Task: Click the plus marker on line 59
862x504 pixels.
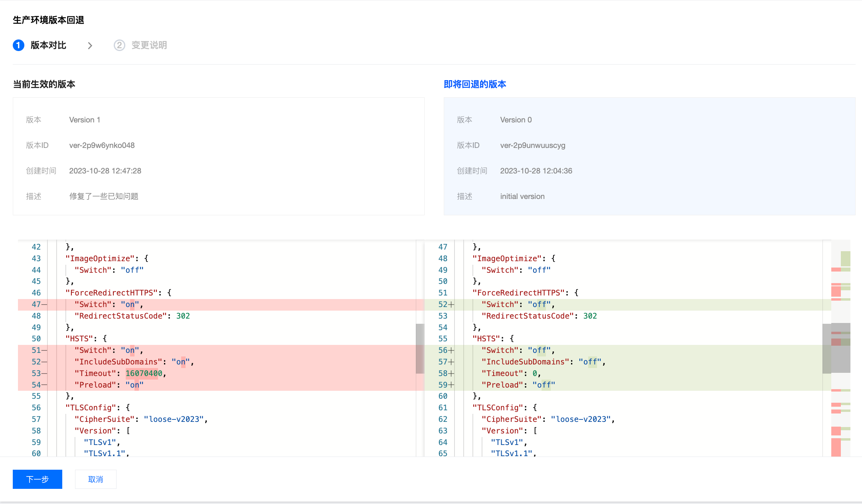Action: [x=451, y=385]
